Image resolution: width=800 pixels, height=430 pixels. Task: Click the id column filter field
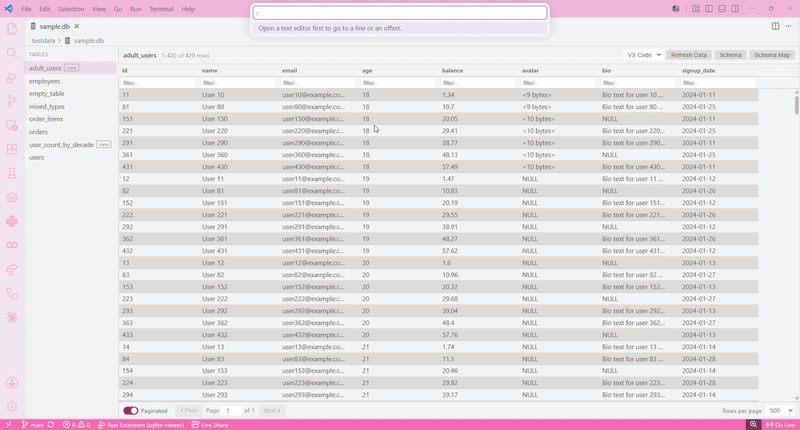158,83
